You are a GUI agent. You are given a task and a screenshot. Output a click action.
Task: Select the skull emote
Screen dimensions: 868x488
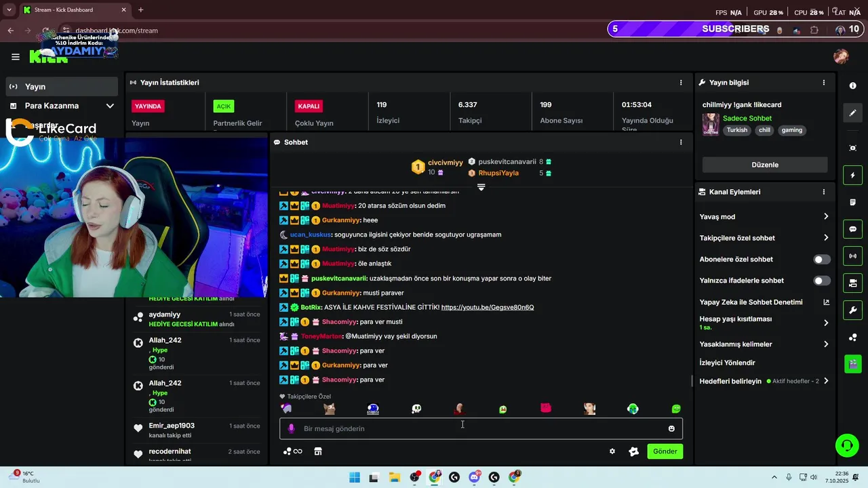coord(416,409)
